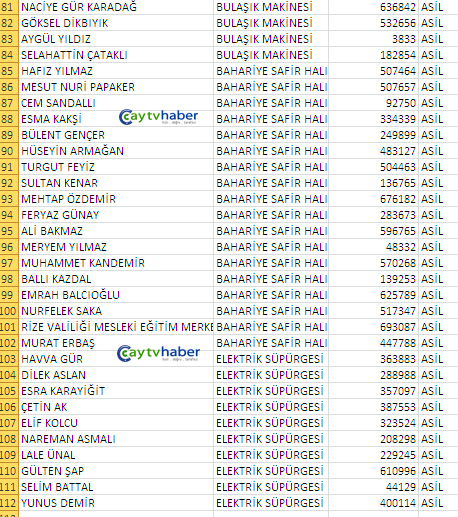Click the cell NACİYE GÜR KARADAĞ
Screen dimensions: 458x517
click(x=116, y=7)
